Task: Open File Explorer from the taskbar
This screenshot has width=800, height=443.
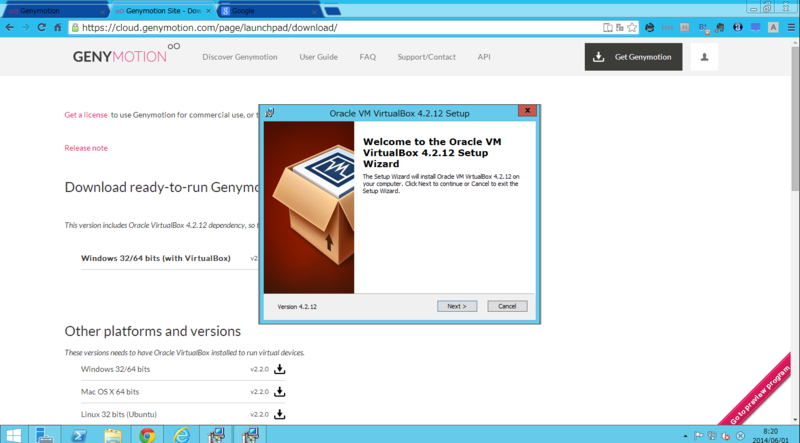Action: (x=113, y=435)
